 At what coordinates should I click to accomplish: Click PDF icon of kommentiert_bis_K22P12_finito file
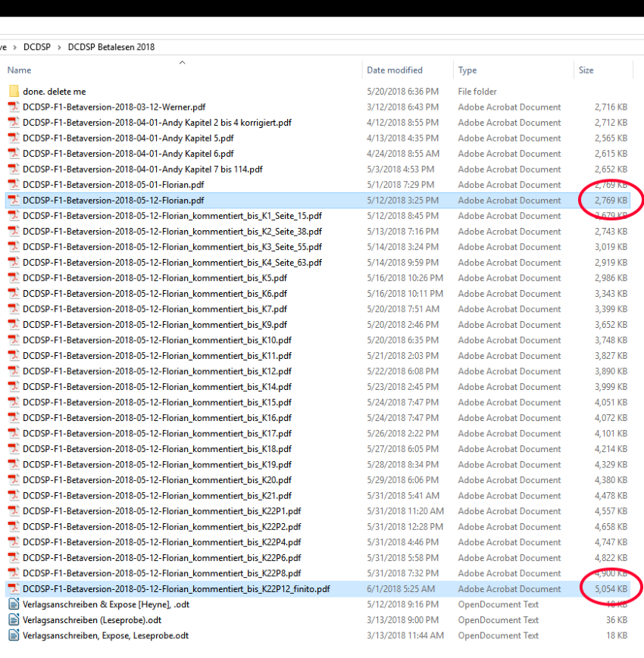(x=13, y=589)
